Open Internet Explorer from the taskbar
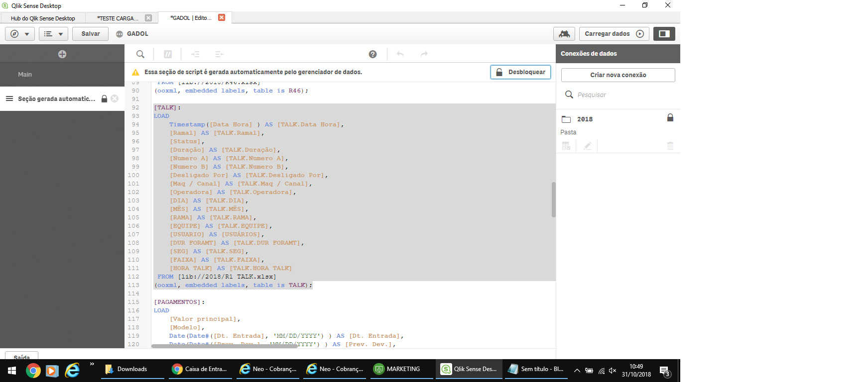This screenshot has width=868, height=382. tap(73, 371)
